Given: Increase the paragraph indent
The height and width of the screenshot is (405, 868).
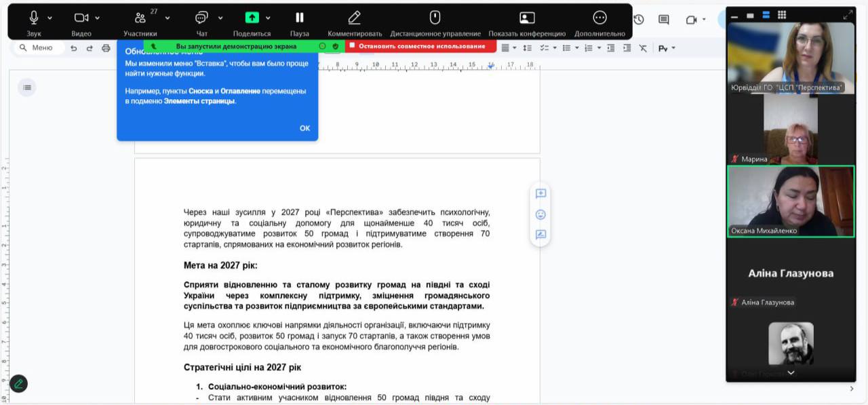Looking at the screenshot, I should tap(627, 48).
